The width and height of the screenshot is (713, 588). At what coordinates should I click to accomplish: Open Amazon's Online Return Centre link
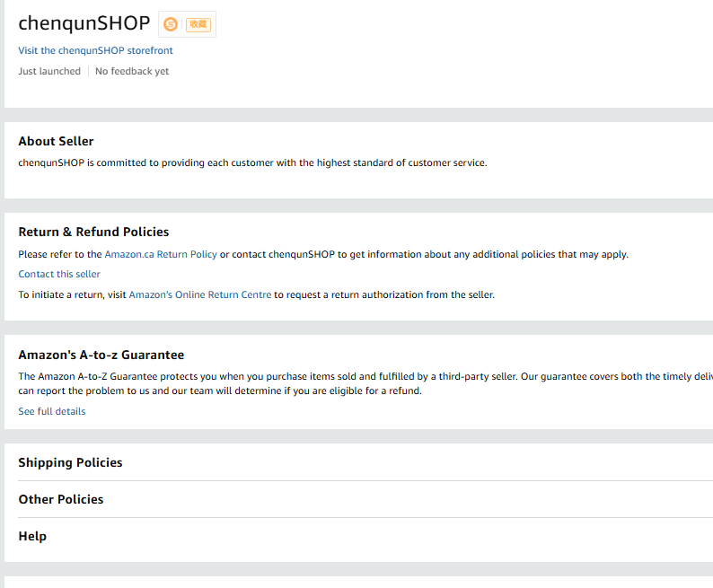(x=199, y=294)
